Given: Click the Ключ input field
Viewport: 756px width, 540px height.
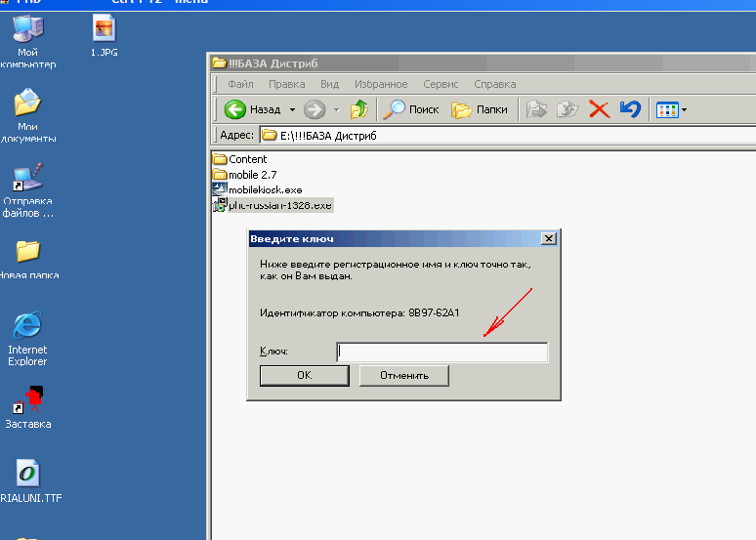Looking at the screenshot, I should 442,352.
